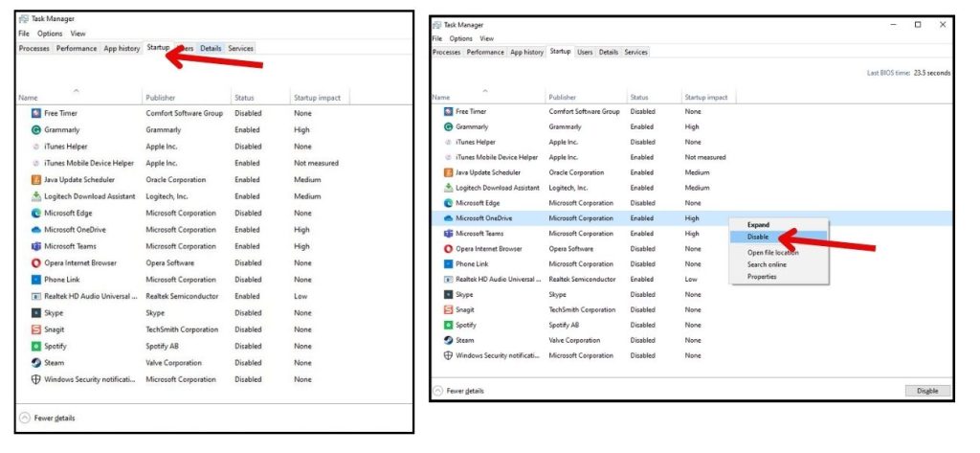Switch to Users tab in right window
Screen dimensions: 980x453
click(x=585, y=53)
